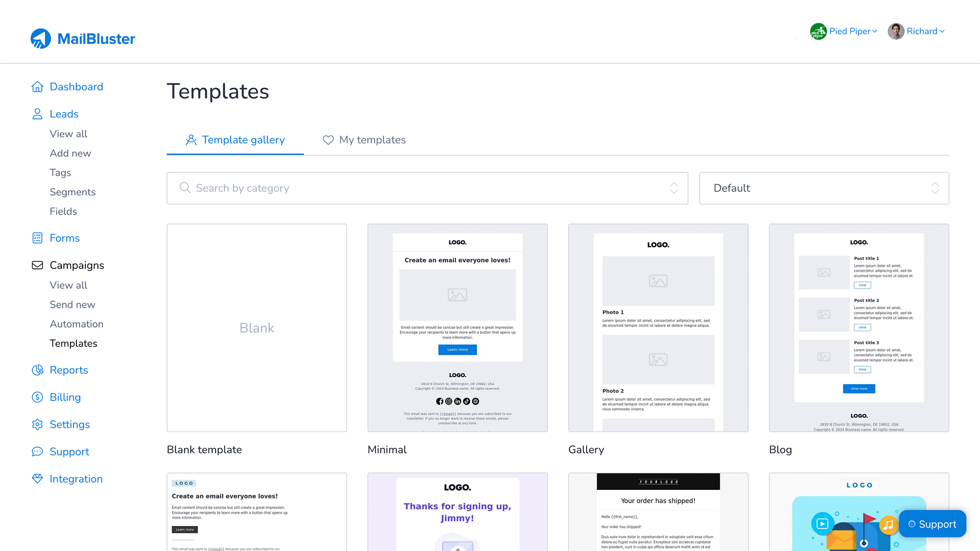Viewport: 980px width, 551px height.
Task: Click the Leads person icon
Action: 37,114
